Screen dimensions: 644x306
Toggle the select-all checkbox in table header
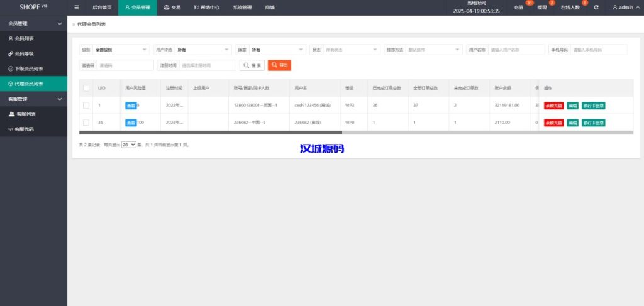coord(86,89)
